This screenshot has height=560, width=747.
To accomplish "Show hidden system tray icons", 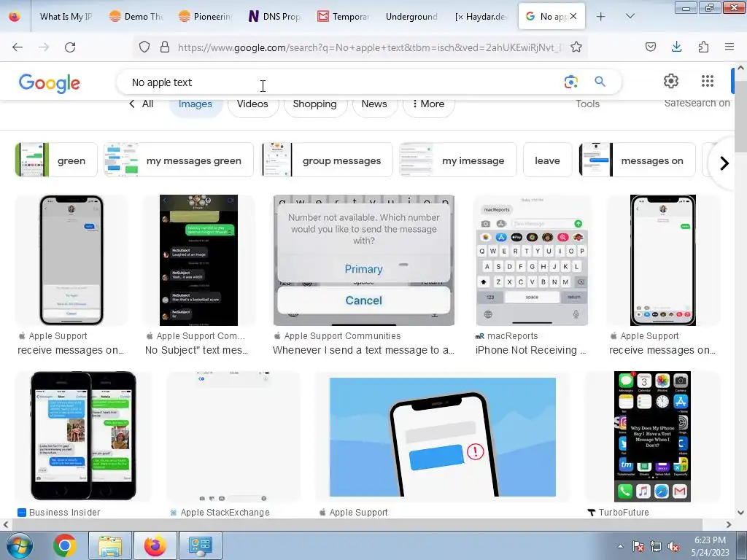I will [x=620, y=546].
